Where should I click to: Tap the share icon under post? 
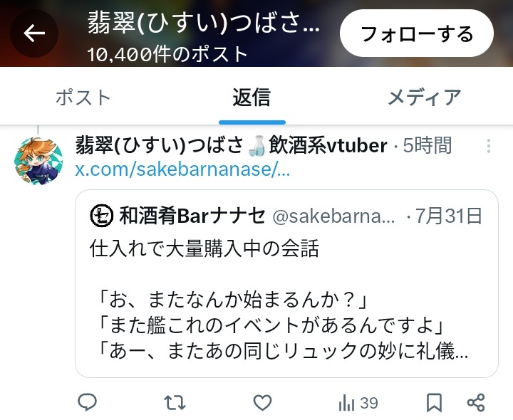click(476, 402)
